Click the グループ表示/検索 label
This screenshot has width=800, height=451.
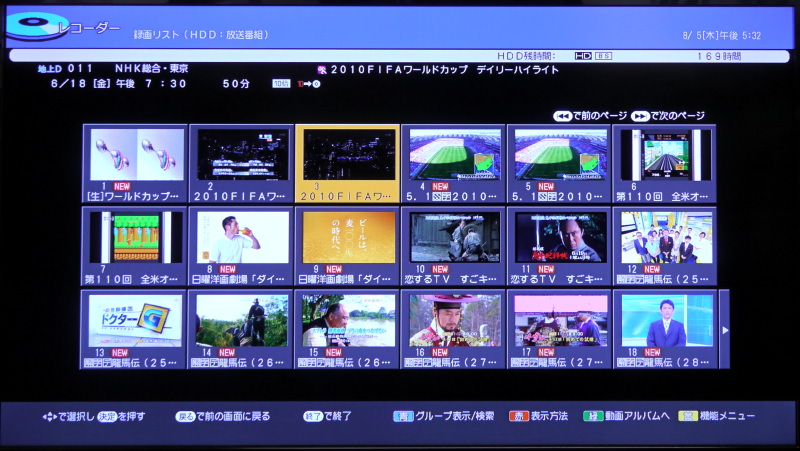point(455,416)
